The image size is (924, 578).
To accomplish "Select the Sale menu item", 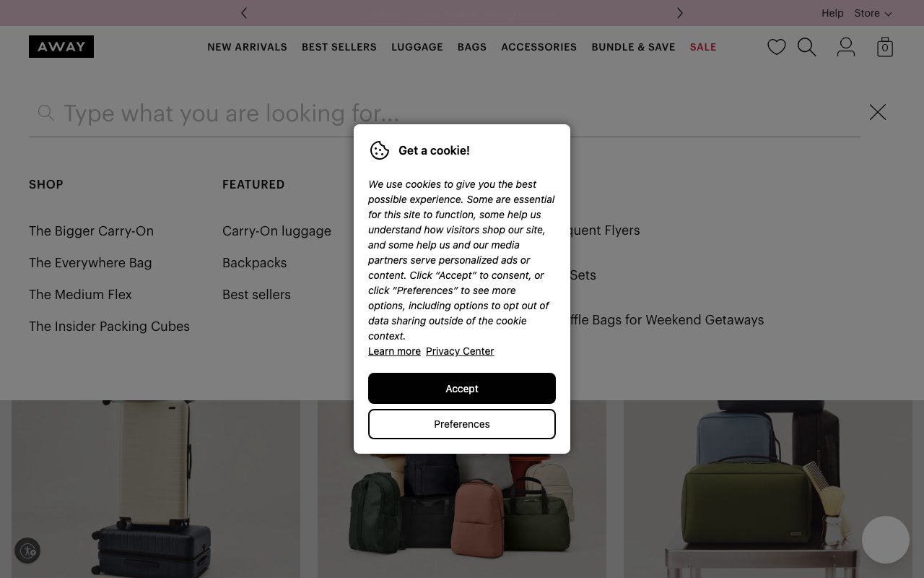I will [702, 47].
